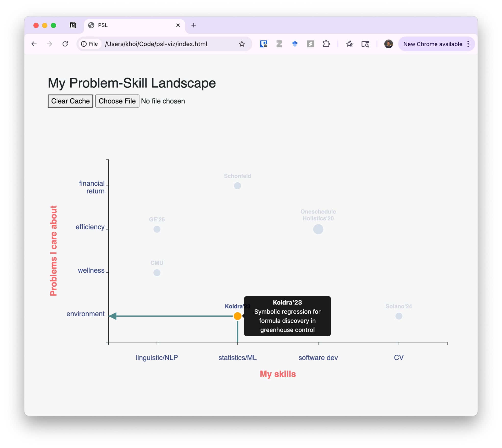Click the Clear Cache button
This screenshot has width=502, height=448.
pos(70,101)
